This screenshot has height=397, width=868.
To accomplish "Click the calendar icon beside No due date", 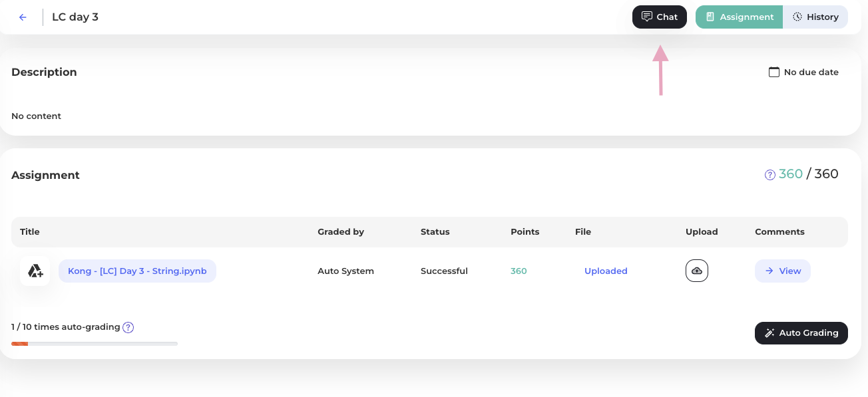I will point(774,72).
